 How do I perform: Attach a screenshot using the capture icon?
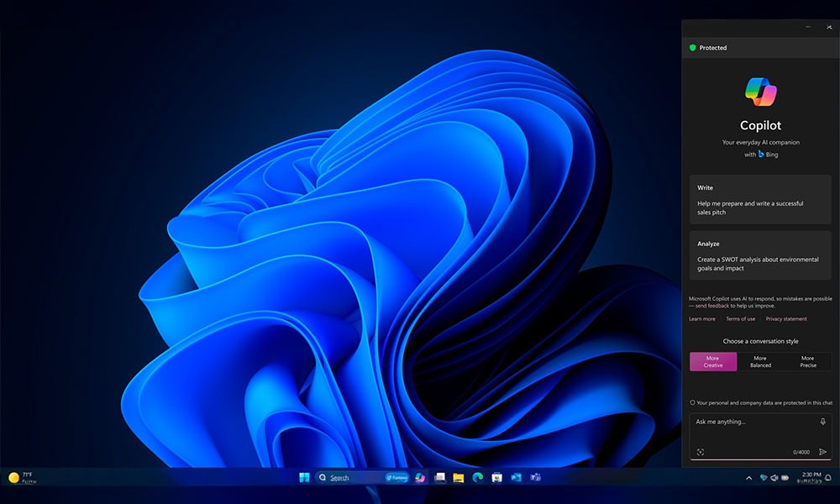click(x=701, y=452)
